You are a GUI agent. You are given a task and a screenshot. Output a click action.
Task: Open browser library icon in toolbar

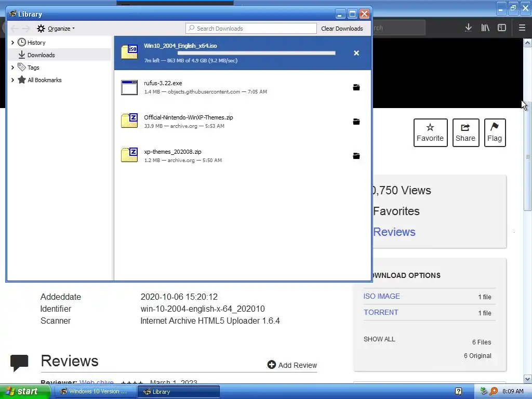[x=485, y=28]
